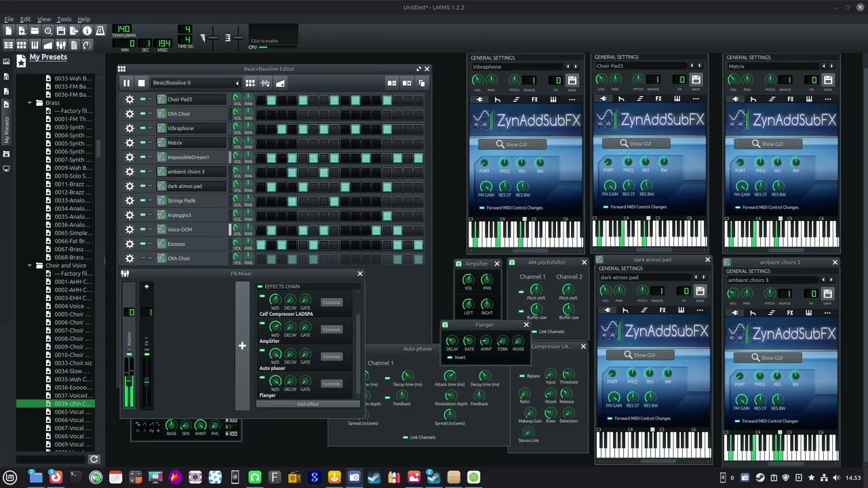Viewport: 868px width, 488px height.
Task: Toggle the EFFECTS CHAIN enable LED
Action: coord(260,287)
